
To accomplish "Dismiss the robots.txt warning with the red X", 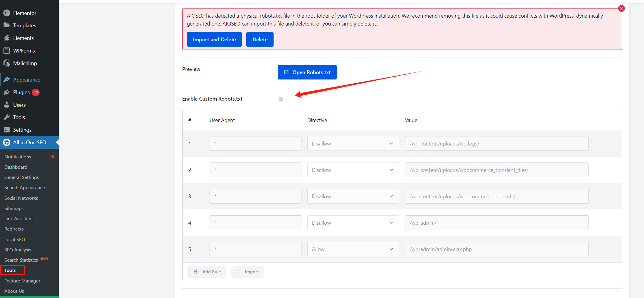I will [621, 8].
